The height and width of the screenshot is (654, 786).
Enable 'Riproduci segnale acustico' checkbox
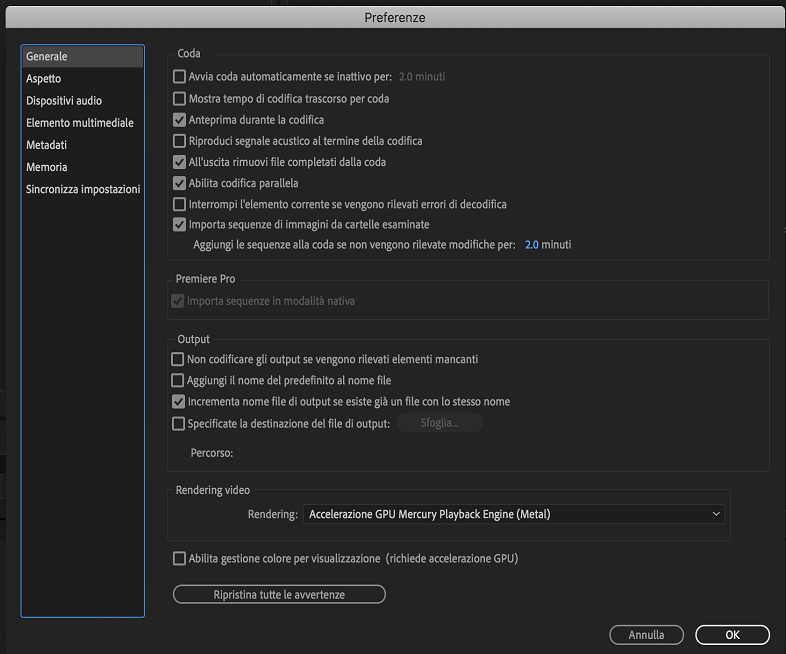coord(180,141)
